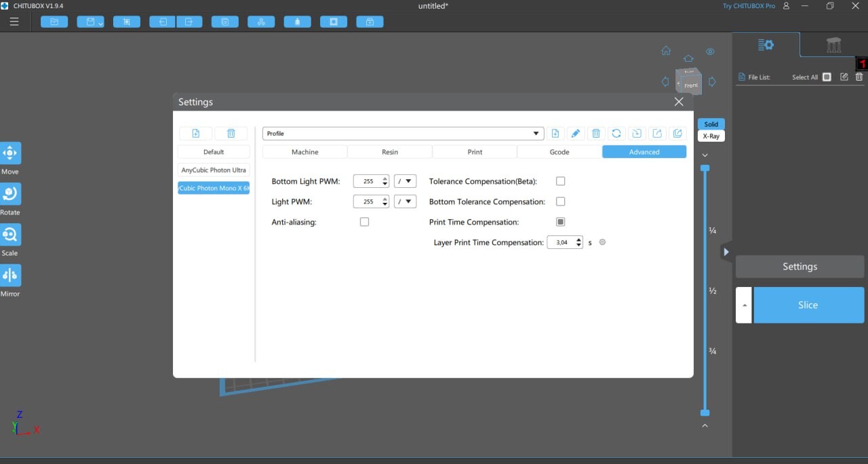
Task: Switch to the Resin tab
Action: tap(390, 152)
